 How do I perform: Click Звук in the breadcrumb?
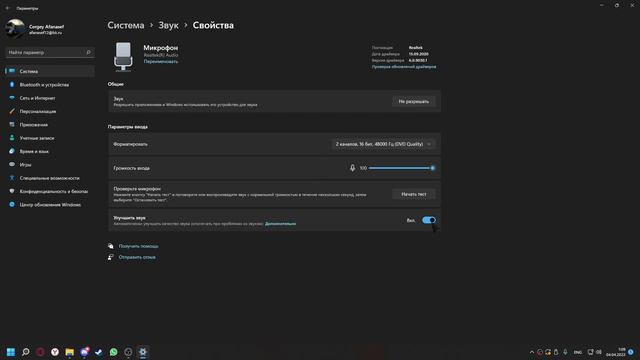point(169,25)
